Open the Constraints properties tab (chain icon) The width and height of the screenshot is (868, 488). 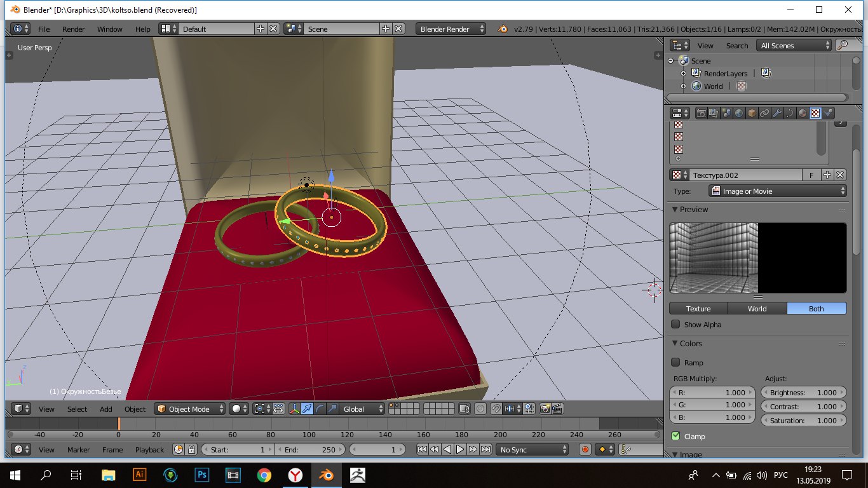pos(764,113)
